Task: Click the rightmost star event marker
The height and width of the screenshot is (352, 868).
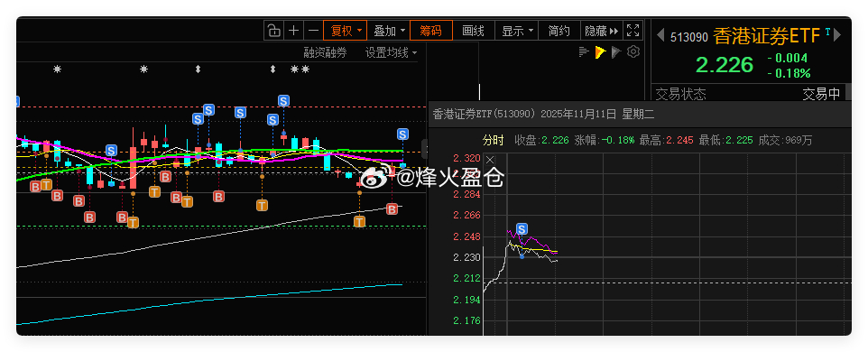Action: coord(305,69)
